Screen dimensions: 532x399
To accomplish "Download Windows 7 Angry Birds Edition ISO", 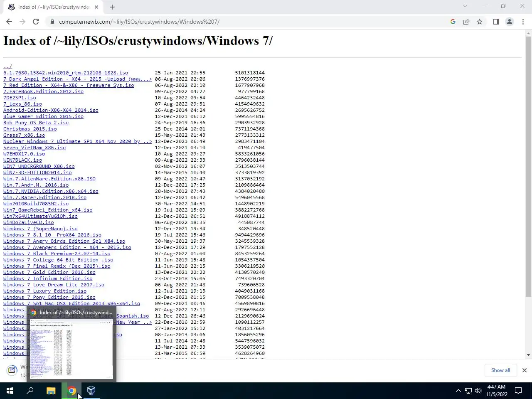I will click(x=64, y=241).
